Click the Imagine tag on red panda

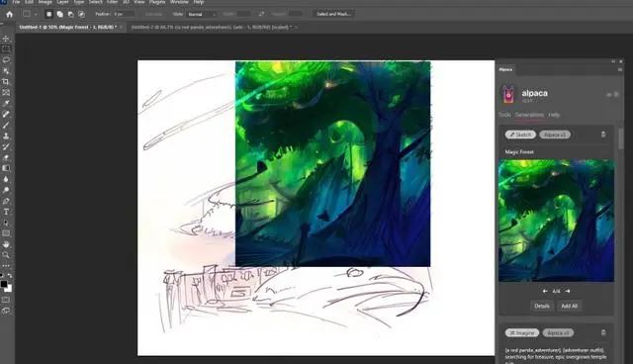point(522,333)
